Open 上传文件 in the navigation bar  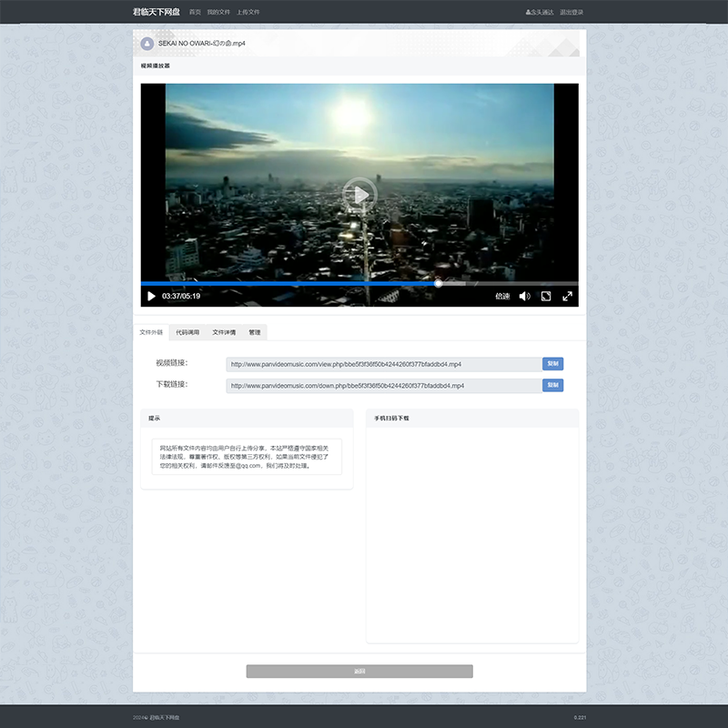[x=248, y=13]
